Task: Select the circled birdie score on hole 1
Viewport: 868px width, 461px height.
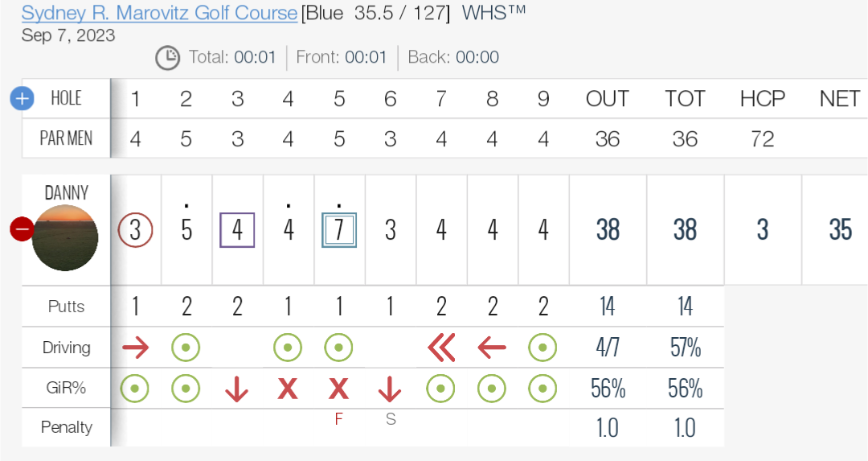Action: 136,229
